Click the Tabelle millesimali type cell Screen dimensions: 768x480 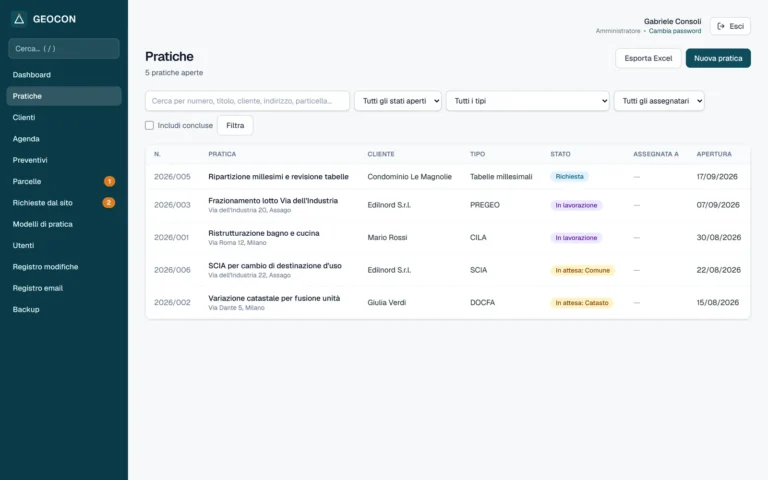click(501, 177)
